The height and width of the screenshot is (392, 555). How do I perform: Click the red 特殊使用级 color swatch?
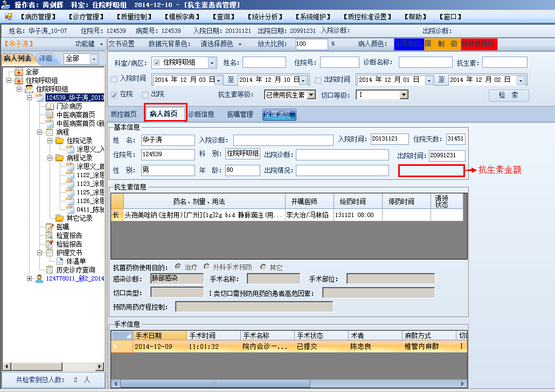pyautogui.click(x=479, y=44)
